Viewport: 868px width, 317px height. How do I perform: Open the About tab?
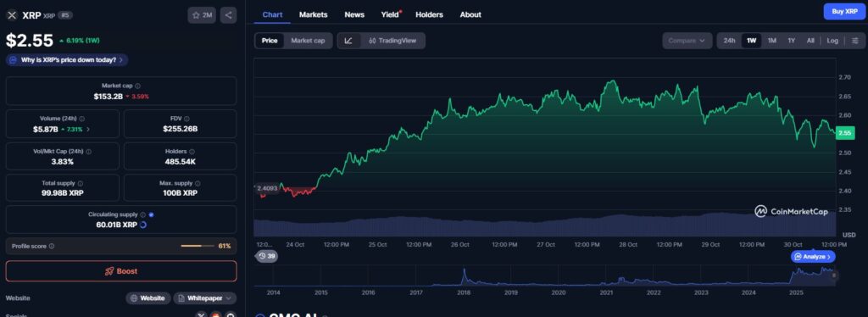pos(470,14)
